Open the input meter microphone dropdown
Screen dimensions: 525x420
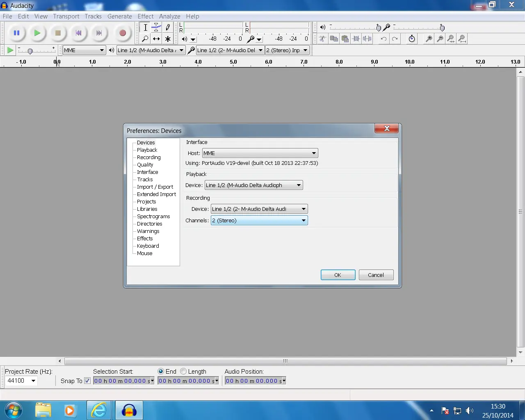click(x=259, y=39)
